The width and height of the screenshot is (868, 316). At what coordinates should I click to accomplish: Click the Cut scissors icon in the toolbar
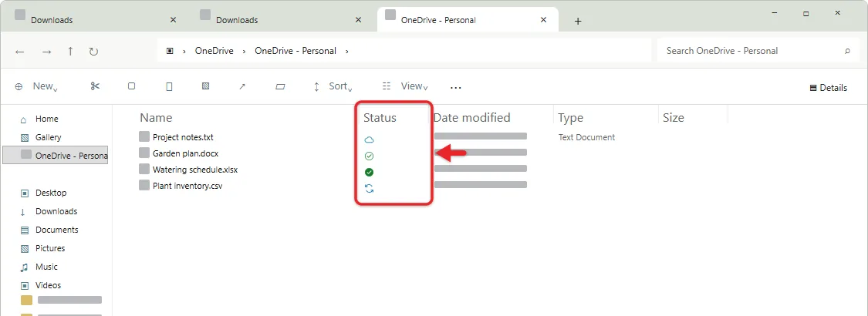click(95, 86)
